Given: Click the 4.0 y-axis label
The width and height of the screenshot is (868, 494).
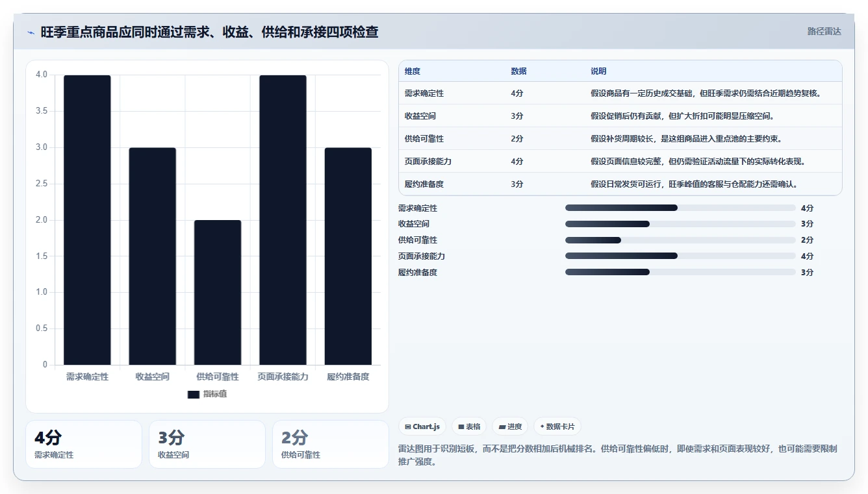Looking at the screenshot, I should tap(42, 75).
